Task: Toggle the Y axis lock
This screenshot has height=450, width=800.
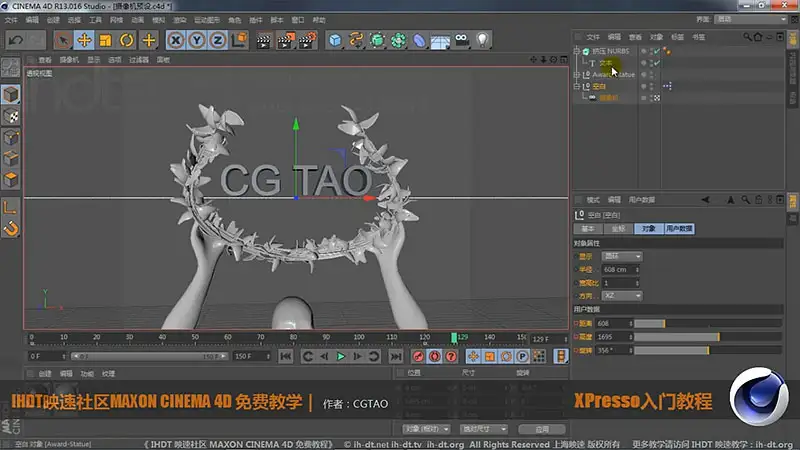Action: click(197, 40)
